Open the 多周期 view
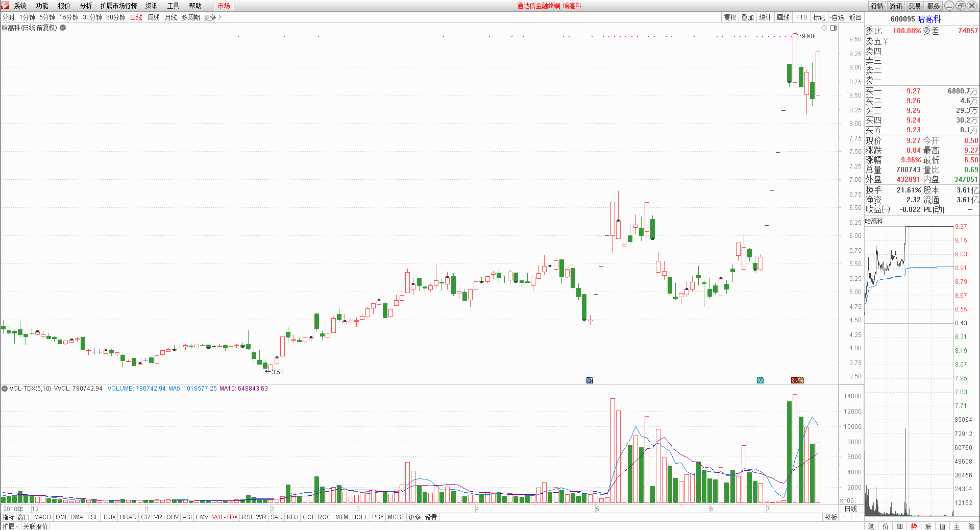Viewport: 980px width, 530px height. tap(190, 17)
